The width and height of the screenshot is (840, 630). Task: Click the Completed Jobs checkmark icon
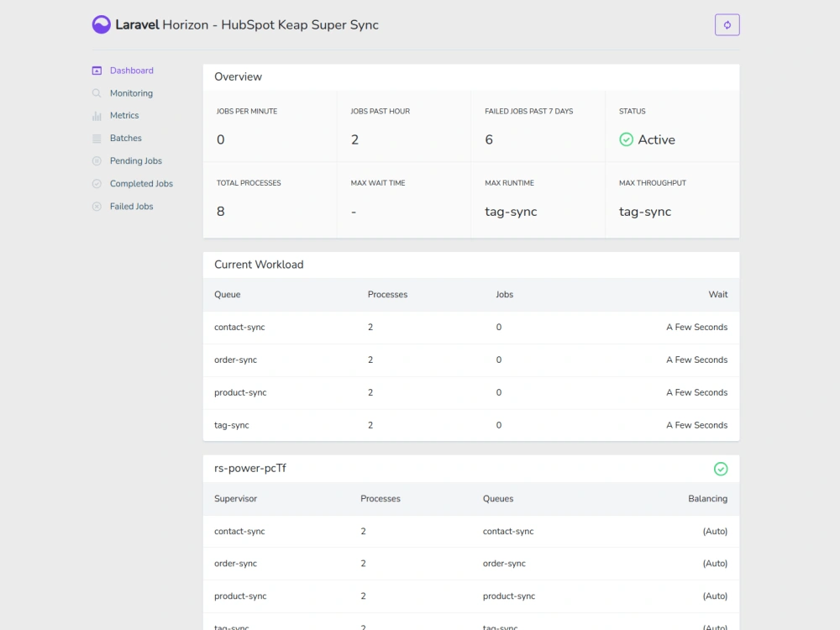coord(95,183)
